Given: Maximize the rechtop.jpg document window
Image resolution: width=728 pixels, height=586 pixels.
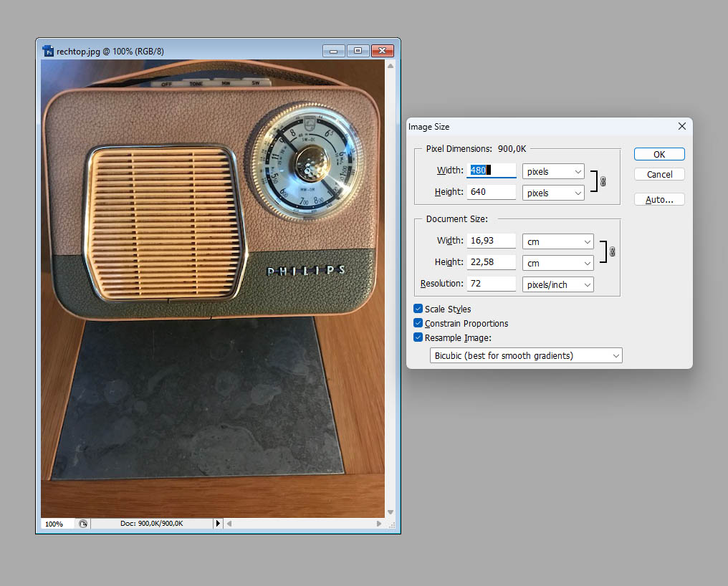Looking at the screenshot, I should click(358, 51).
